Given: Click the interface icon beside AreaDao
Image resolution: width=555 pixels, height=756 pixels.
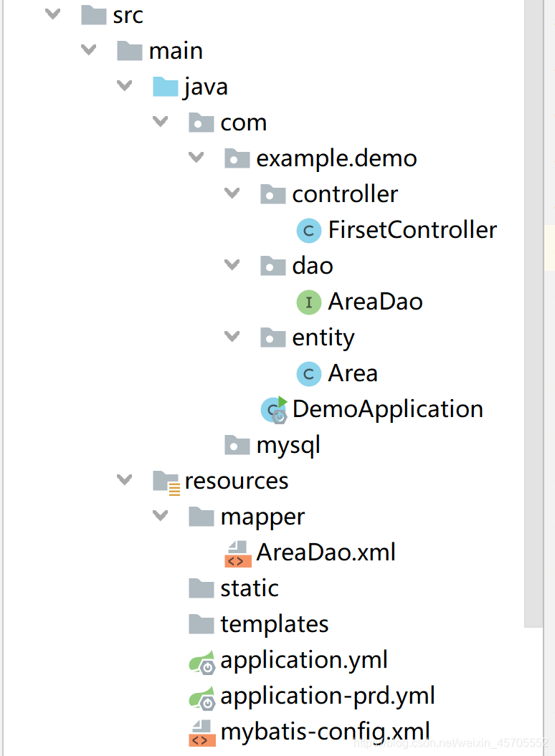Looking at the screenshot, I should coord(308,302).
